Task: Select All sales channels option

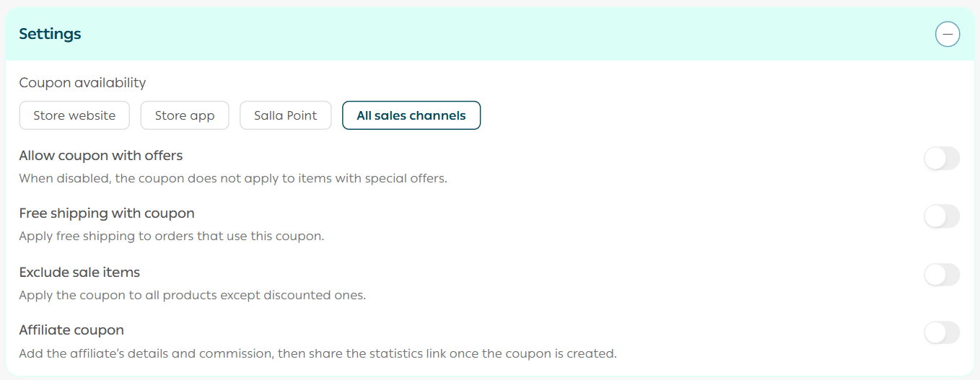Action: coord(411,115)
